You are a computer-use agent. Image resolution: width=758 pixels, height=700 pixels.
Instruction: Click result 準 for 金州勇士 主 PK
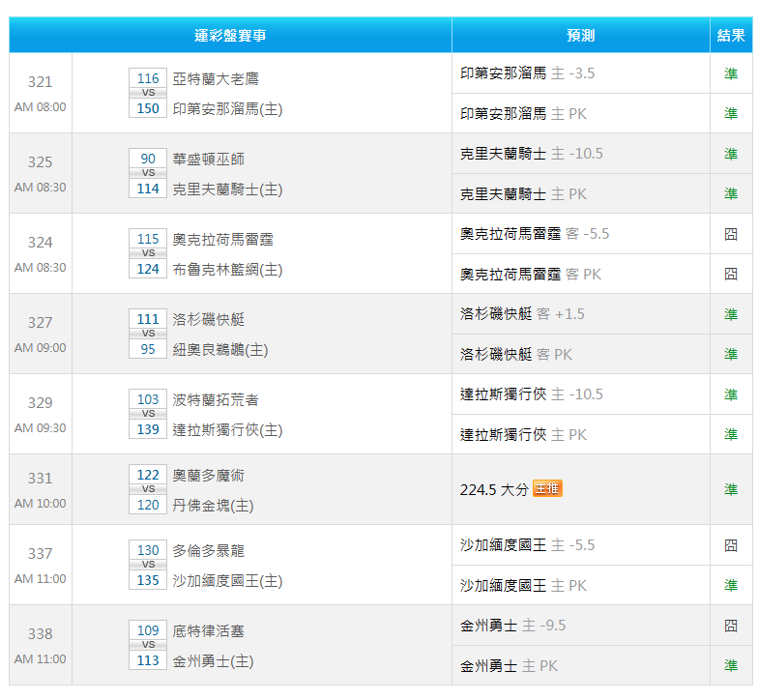(731, 665)
